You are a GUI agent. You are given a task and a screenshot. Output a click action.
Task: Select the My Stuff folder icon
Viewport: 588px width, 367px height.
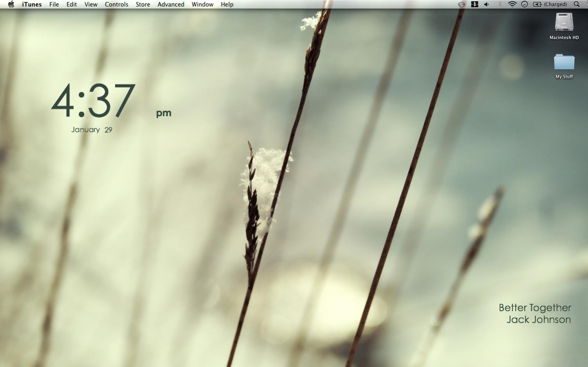pyautogui.click(x=564, y=62)
